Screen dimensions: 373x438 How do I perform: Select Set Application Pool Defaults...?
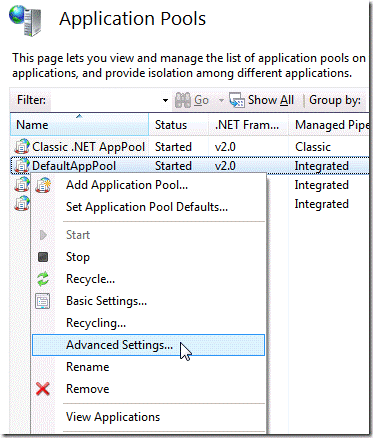click(148, 207)
